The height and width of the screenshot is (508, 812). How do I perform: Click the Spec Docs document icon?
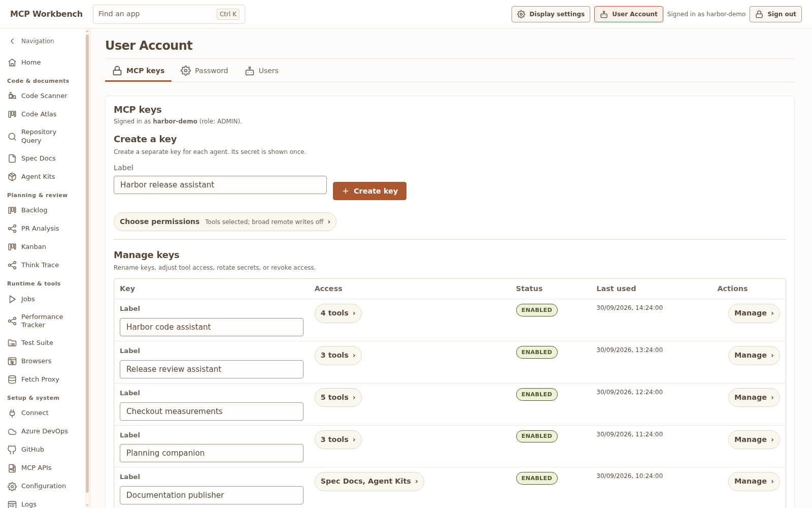(x=12, y=158)
